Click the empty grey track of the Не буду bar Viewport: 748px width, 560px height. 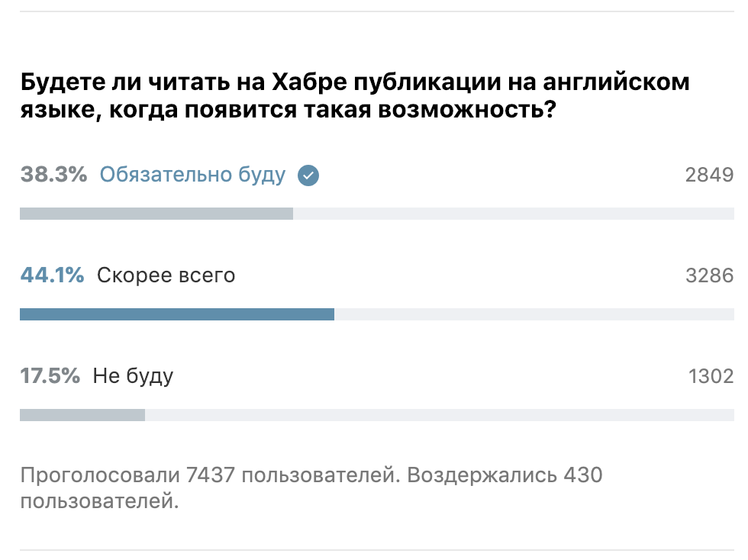[440, 415]
